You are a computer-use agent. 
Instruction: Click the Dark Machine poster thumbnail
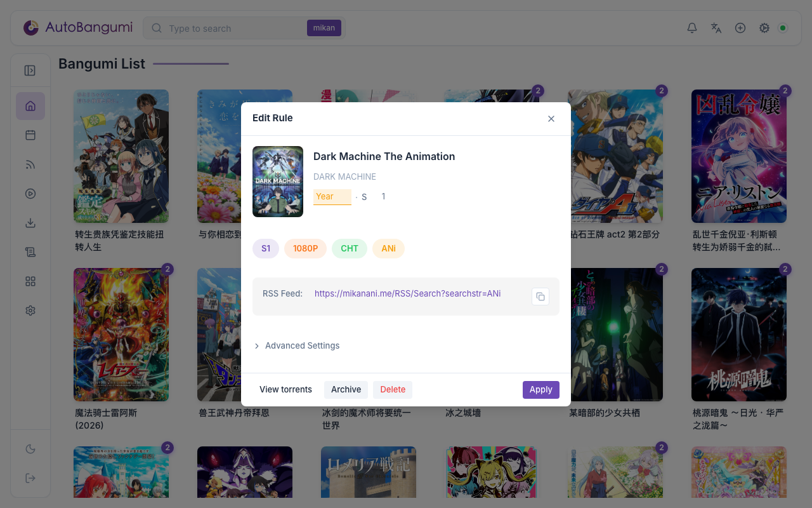pos(278,182)
